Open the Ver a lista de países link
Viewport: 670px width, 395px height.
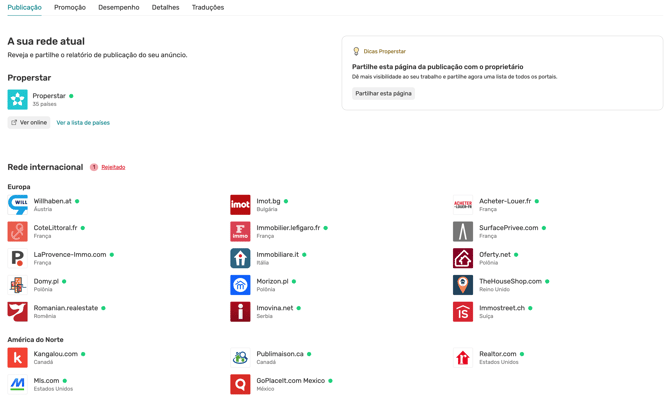click(83, 123)
